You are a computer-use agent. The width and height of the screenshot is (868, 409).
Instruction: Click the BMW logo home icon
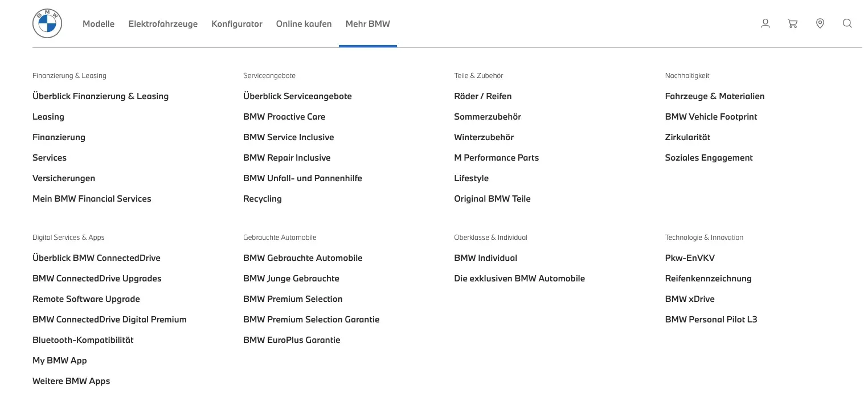click(x=47, y=24)
